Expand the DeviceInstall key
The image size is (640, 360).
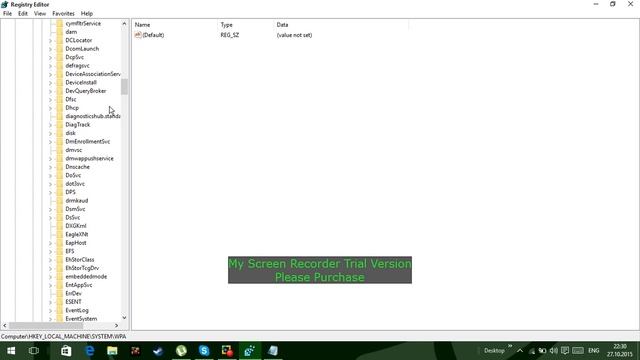(51, 83)
